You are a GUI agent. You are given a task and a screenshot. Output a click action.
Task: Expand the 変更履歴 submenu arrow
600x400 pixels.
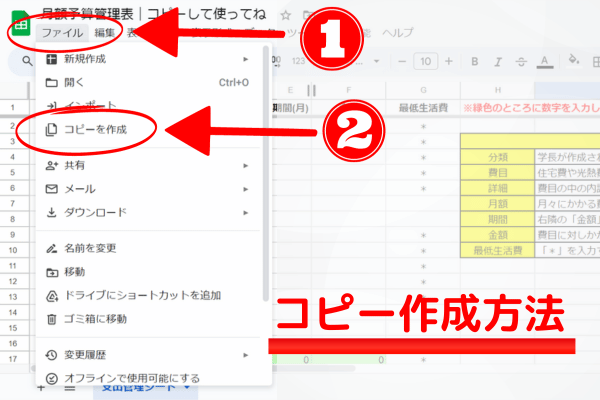tap(246, 355)
